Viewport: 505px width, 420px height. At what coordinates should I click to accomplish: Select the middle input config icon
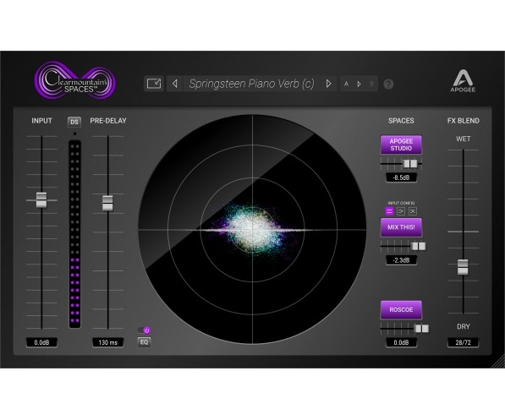click(x=401, y=211)
